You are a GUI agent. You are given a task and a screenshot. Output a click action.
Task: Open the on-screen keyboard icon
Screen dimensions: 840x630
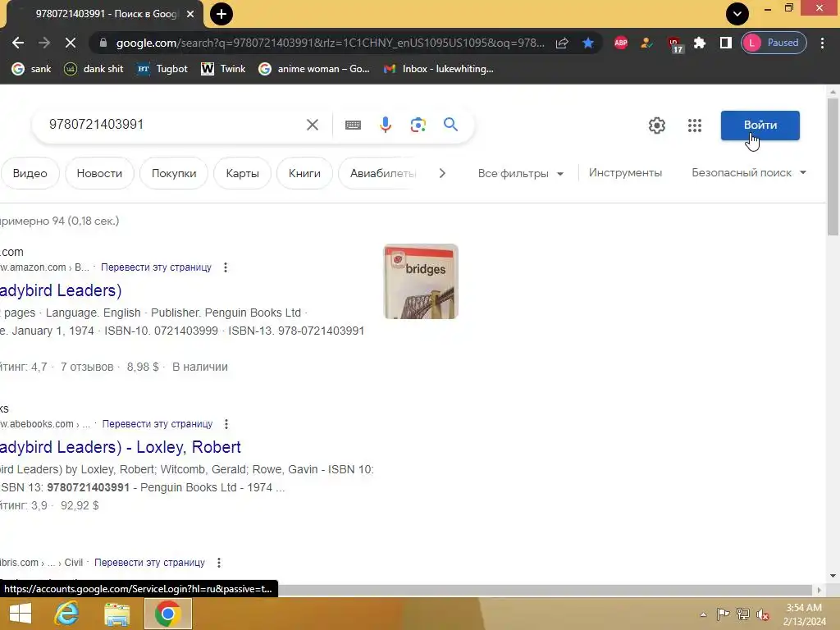point(353,125)
